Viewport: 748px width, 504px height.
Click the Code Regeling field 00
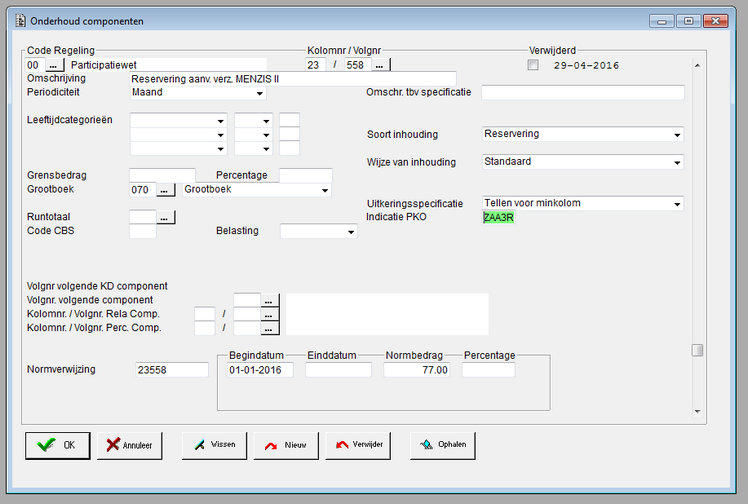click(x=35, y=65)
